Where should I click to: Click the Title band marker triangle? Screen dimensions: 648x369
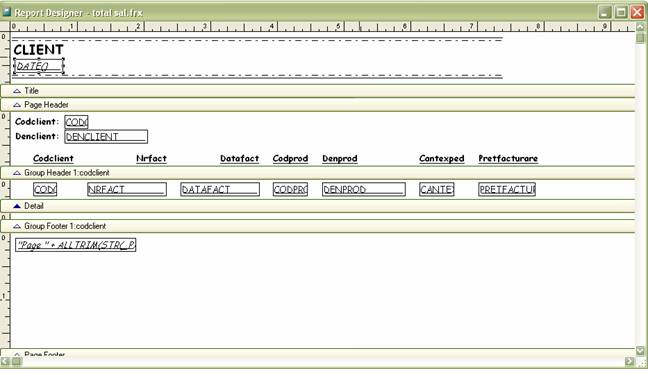17,91
